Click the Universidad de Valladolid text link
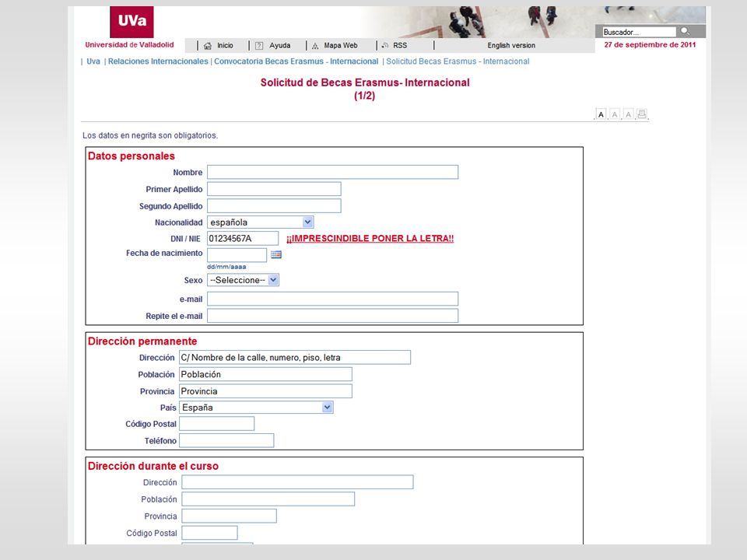This screenshot has width=747, height=560. tap(130, 45)
